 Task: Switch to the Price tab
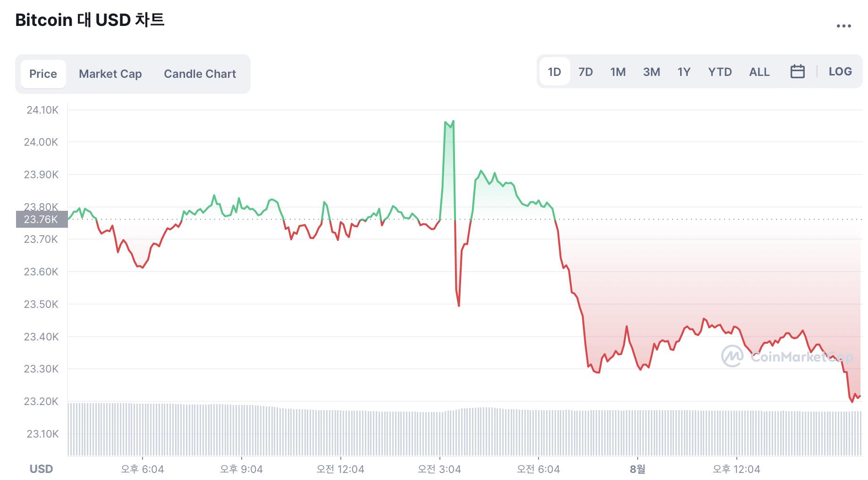click(43, 74)
